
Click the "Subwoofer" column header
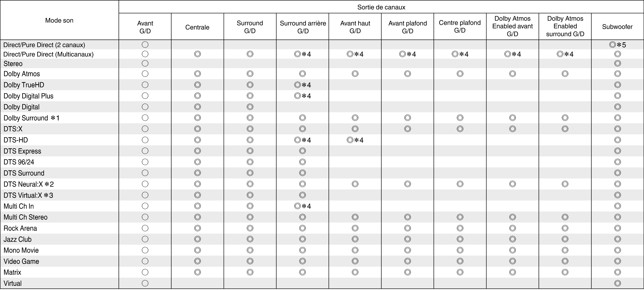point(617,27)
